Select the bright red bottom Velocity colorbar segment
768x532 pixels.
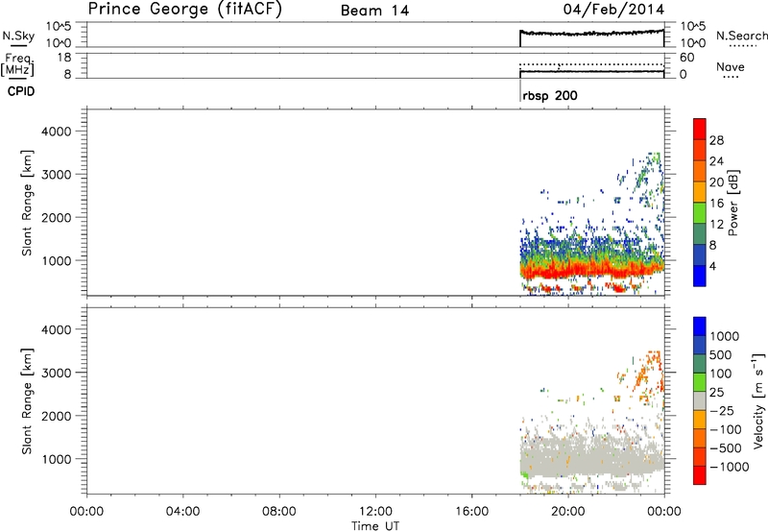pos(700,475)
